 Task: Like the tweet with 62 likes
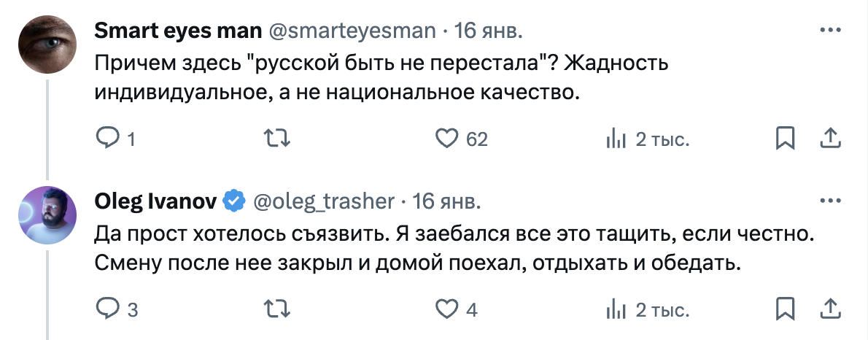pos(446,138)
